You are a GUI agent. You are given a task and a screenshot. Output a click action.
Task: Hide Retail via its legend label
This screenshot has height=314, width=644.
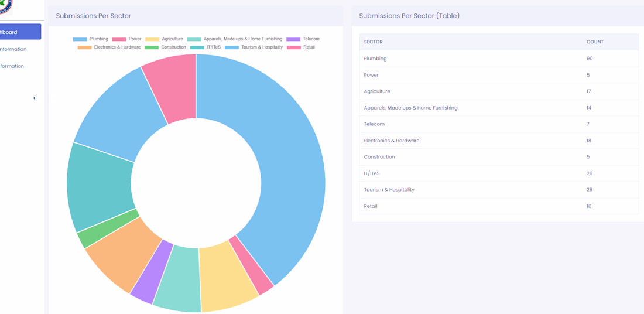pyautogui.click(x=309, y=47)
